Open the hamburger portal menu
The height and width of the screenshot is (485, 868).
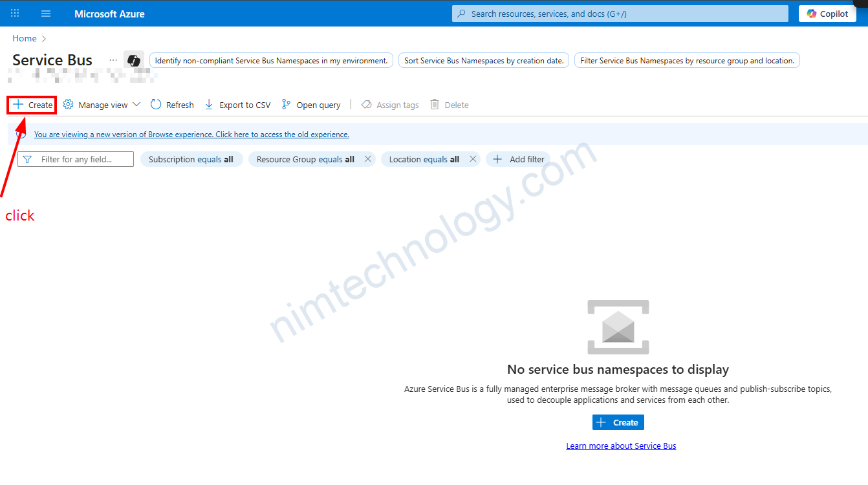(x=46, y=14)
